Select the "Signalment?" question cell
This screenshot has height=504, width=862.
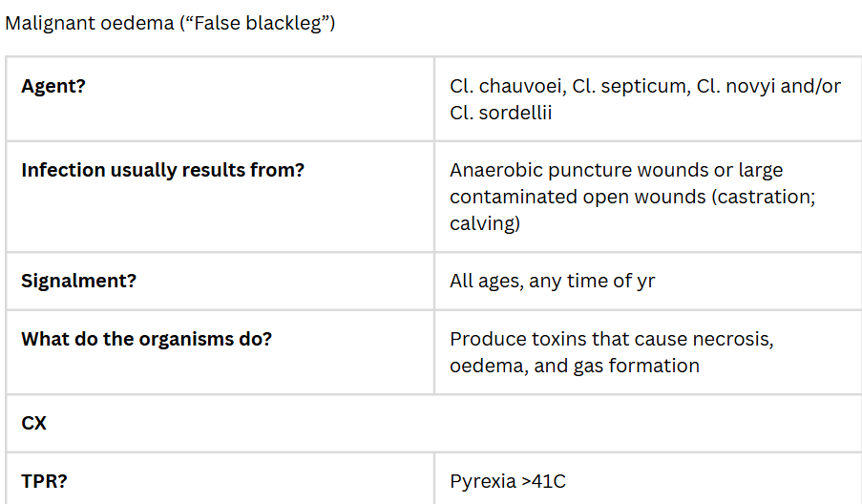[76, 281]
